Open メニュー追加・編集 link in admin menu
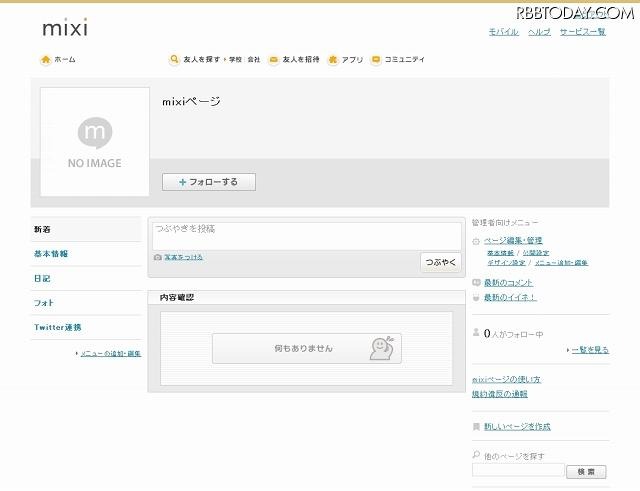This screenshot has height=491, width=640. pyautogui.click(x=561, y=263)
